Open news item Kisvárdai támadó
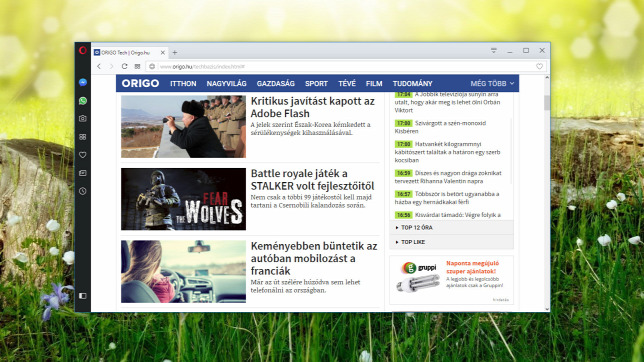 tap(448, 215)
